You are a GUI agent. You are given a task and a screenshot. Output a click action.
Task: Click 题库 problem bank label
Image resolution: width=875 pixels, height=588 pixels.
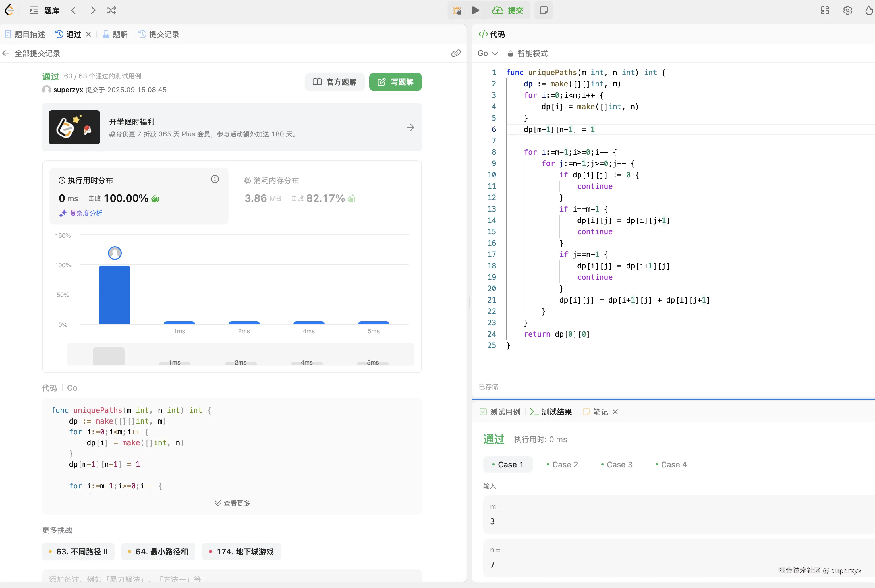pos(52,11)
